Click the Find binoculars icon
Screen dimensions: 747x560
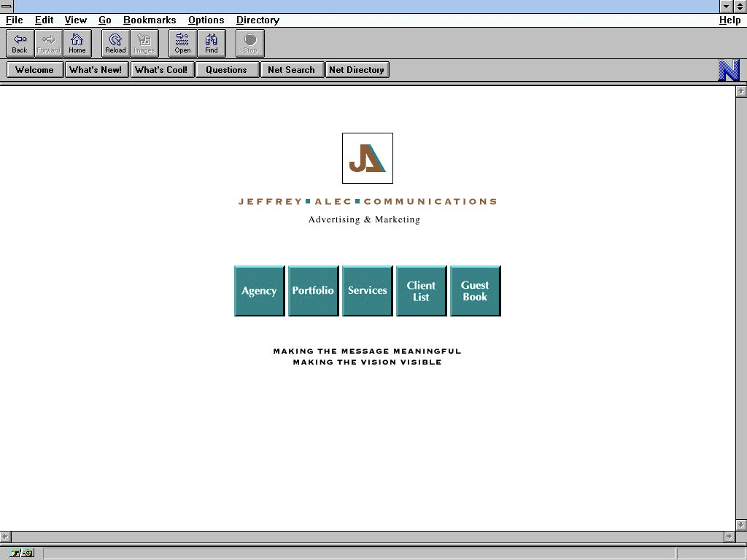pyautogui.click(x=212, y=43)
